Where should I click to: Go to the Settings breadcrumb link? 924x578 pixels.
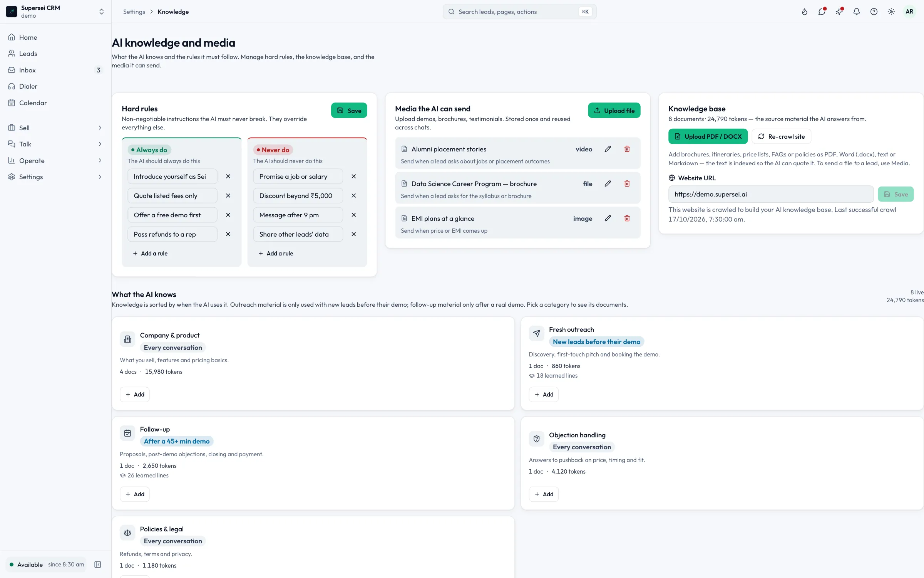tap(134, 12)
